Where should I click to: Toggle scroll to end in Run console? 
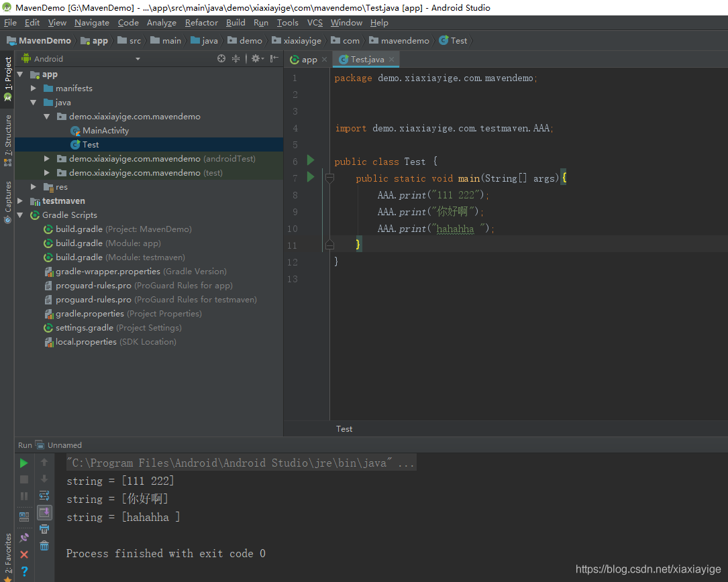[44, 512]
